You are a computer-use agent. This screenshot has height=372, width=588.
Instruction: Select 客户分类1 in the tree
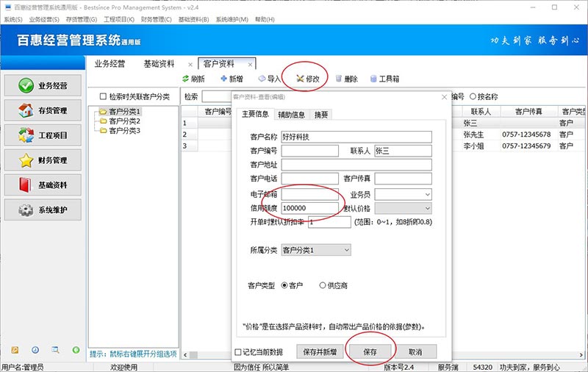(x=124, y=111)
